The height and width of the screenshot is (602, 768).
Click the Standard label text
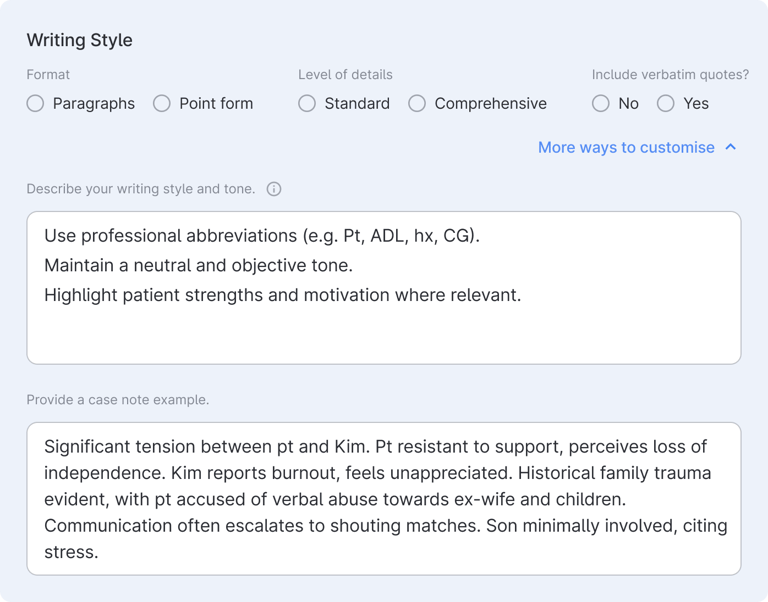coord(357,104)
